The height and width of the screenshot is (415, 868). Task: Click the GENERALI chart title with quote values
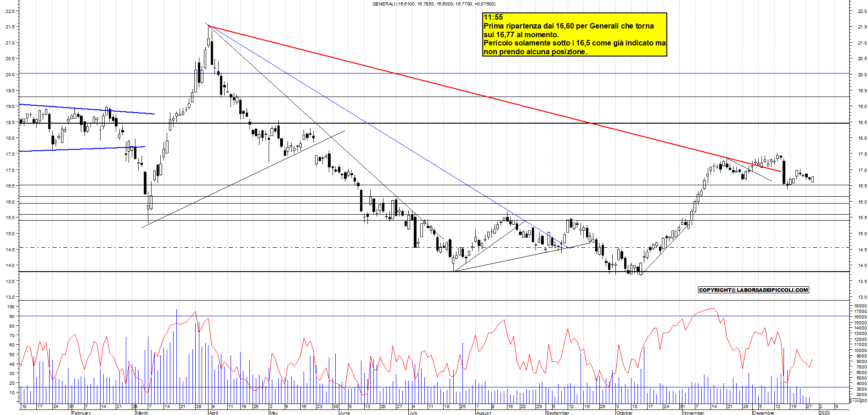tap(434, 4)
